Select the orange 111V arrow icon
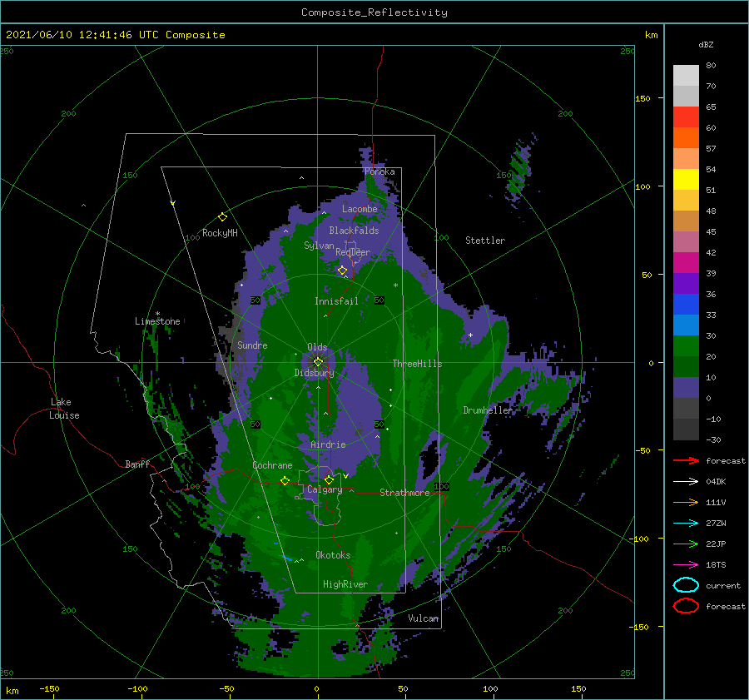This screenshot has height=700, width=749. click(x=686, y=502)
